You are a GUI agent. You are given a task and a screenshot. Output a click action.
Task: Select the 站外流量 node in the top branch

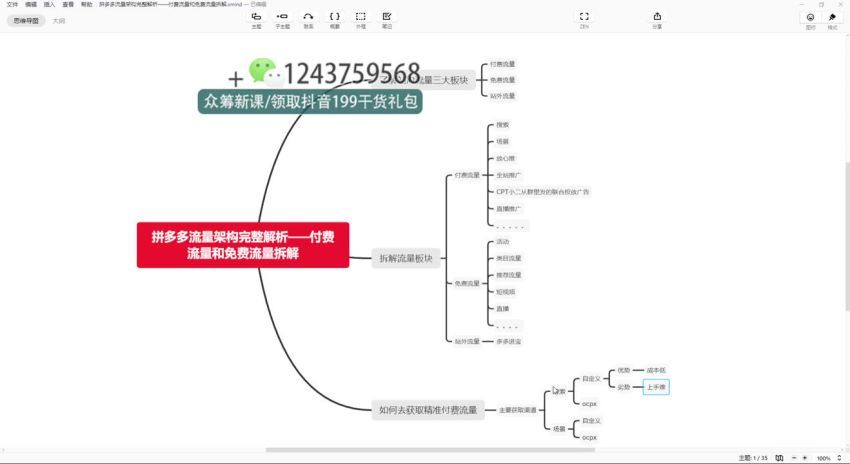coord(503,96)
